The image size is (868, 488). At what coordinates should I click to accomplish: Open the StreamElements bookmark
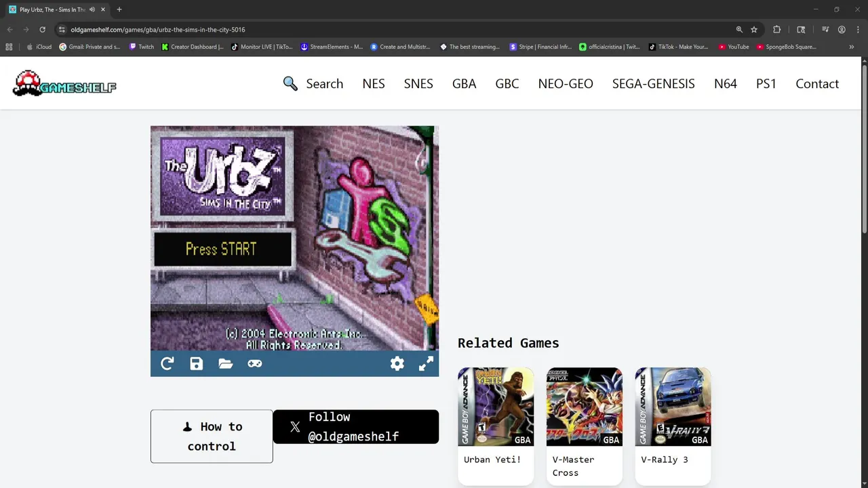pos(332,47)
